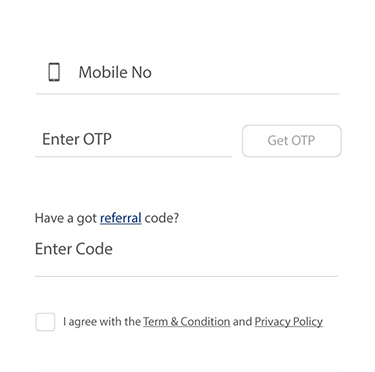Screen dimensions: 375x372
Task: Click the mobile phone icon
Action: coord(54,72)
